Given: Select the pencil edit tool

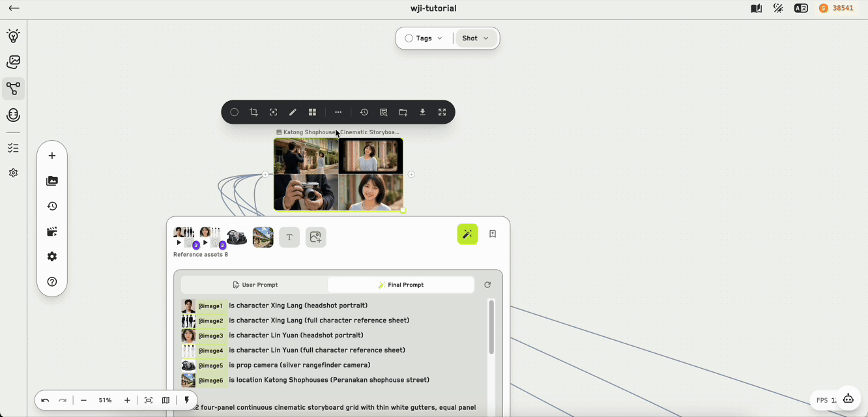Looking at the screenshot, I should point(293,112).
